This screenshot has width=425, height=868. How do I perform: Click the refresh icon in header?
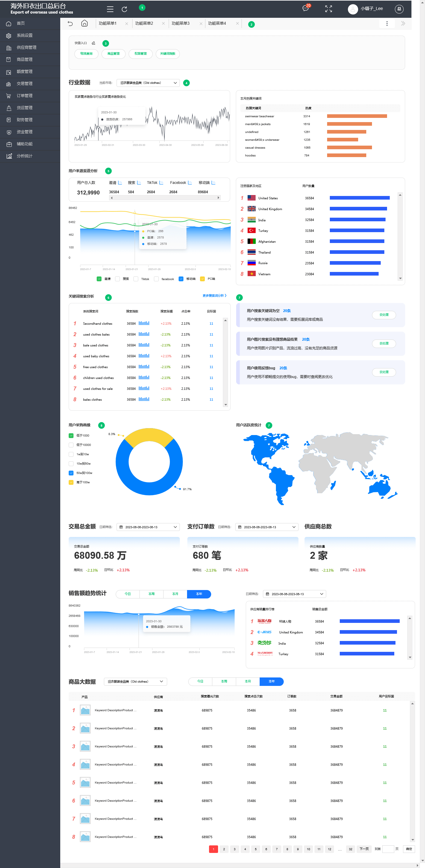click(124, 9)
